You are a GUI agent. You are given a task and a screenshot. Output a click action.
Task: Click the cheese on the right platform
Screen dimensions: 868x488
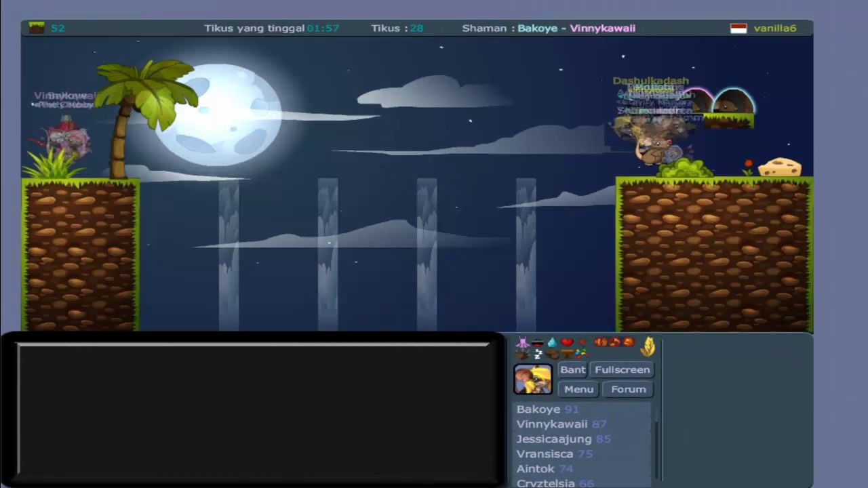780,167
